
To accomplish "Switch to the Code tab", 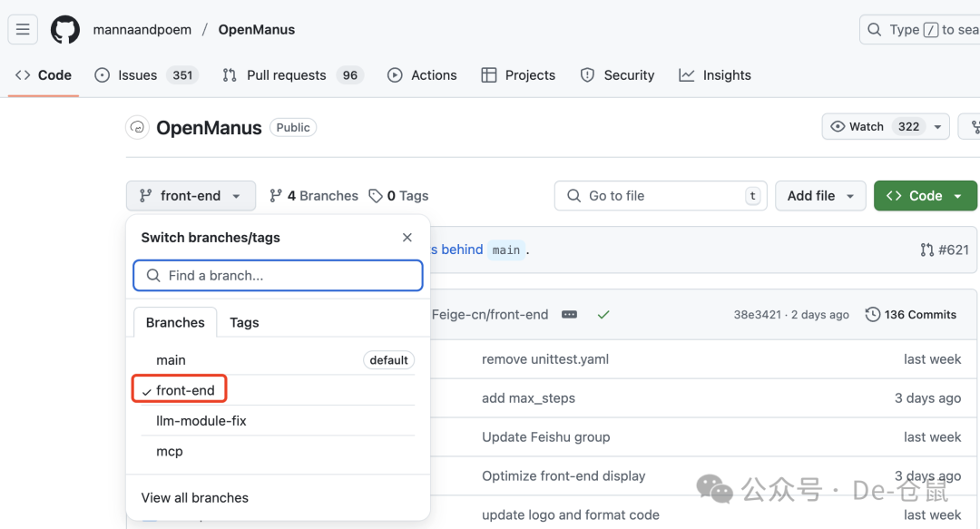I will [44, 75].
